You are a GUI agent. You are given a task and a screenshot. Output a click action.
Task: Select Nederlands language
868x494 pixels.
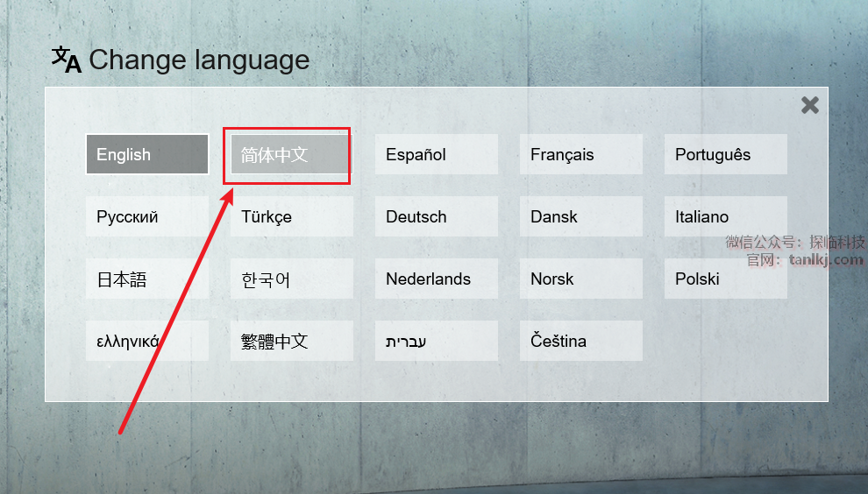(x=437, y=279)
